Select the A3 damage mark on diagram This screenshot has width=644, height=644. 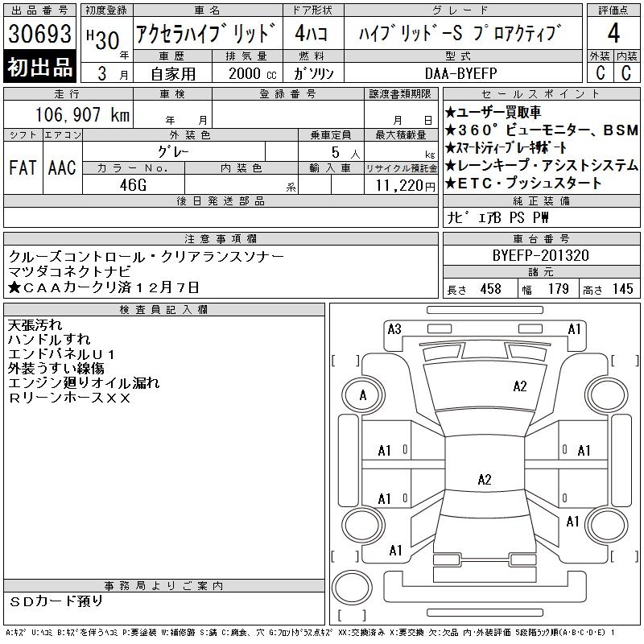pos(394,329)
